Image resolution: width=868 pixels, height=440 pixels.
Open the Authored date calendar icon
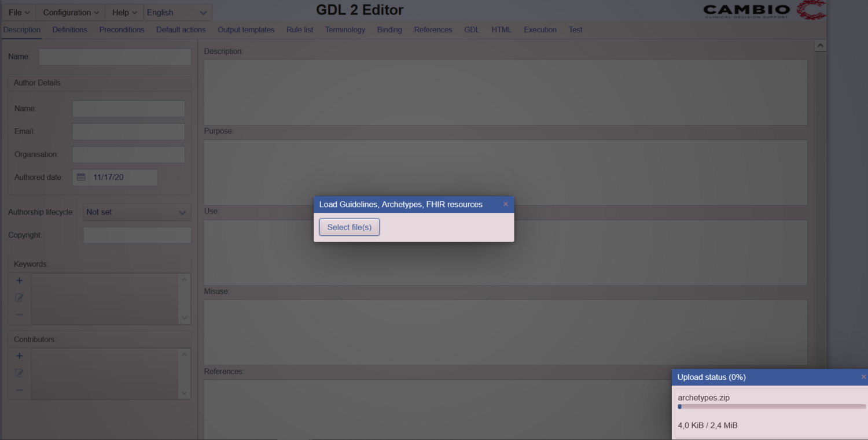(81, 178)
